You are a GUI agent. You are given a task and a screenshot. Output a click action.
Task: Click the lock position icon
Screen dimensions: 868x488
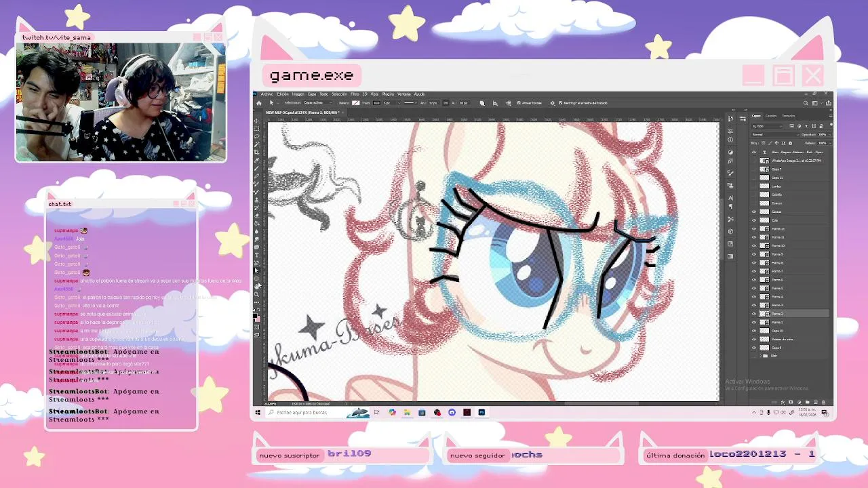(x=776, y=143)
